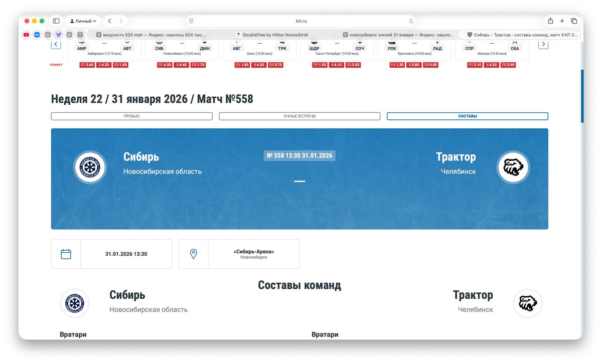Click the П2 9.00 odds for ЛОК–ЛАД

430,65
